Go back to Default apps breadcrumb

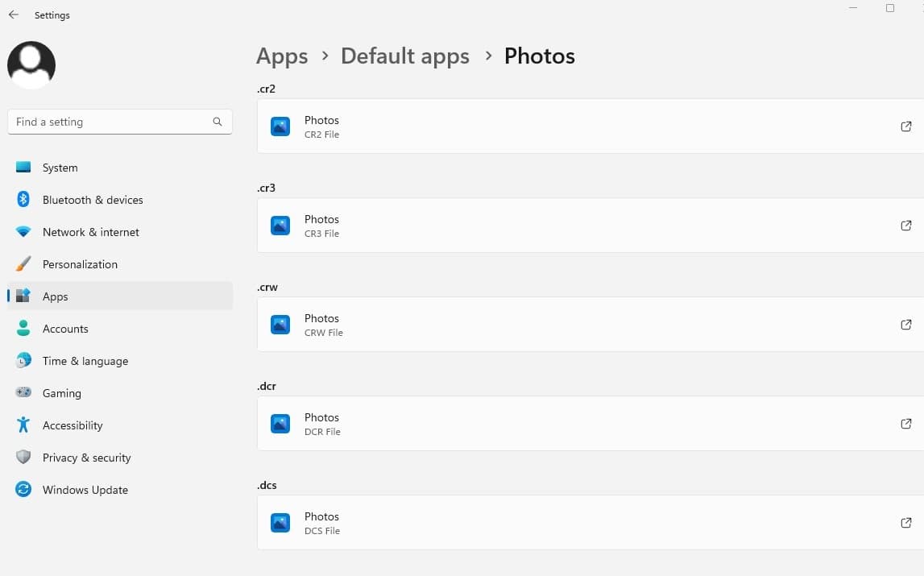pos(405,56)
